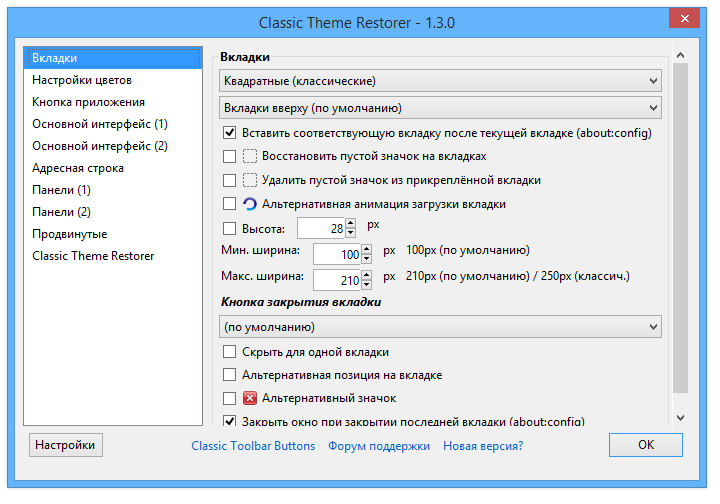Enable the Высота checkbox
Image resolution: width=720 pixels, height=504 pixels.
(x=229, y=229)
